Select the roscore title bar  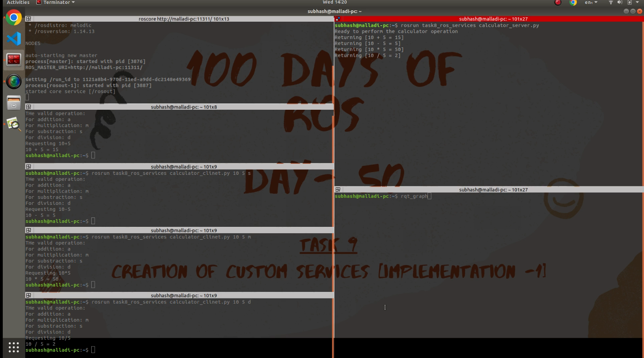[x=179, y=19]
